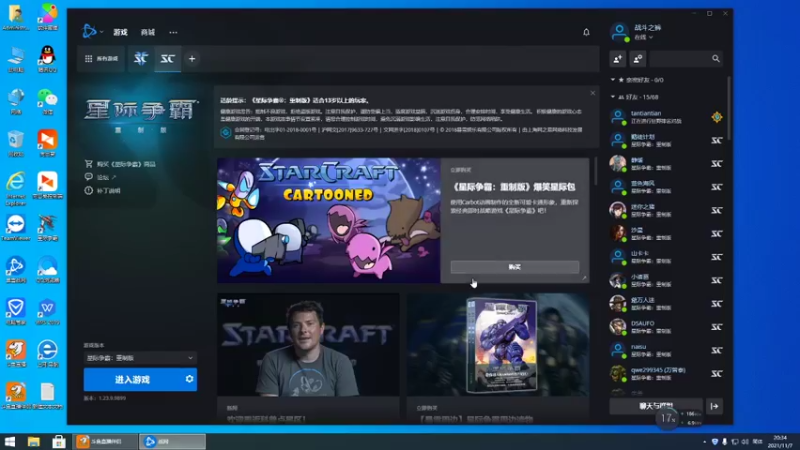Open the StarCraft video news thumbnail
This screenshot has width=800, height=450.
coord(308,344)
